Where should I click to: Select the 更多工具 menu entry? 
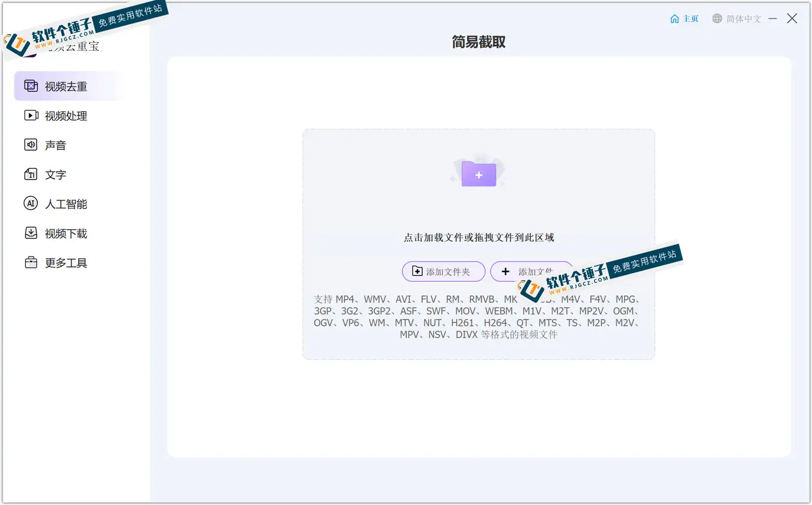(66, 262)
